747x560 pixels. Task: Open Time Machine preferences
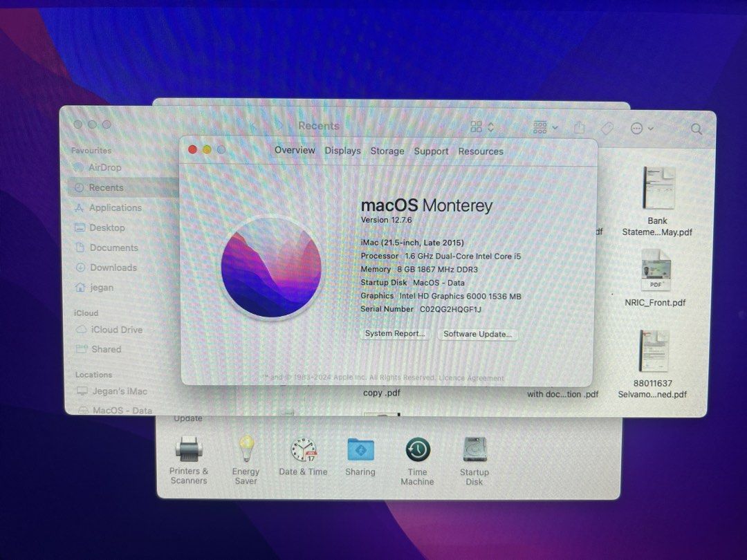tap(417, 461)
